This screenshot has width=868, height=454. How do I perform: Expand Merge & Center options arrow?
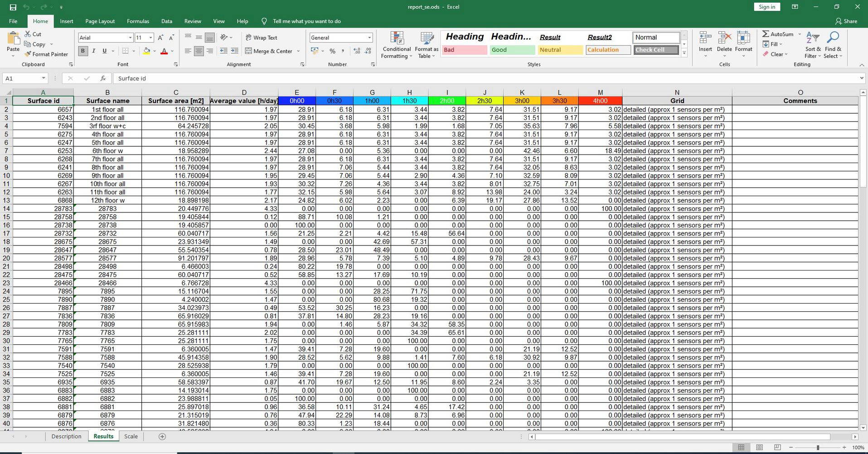[x=298, y=51]
